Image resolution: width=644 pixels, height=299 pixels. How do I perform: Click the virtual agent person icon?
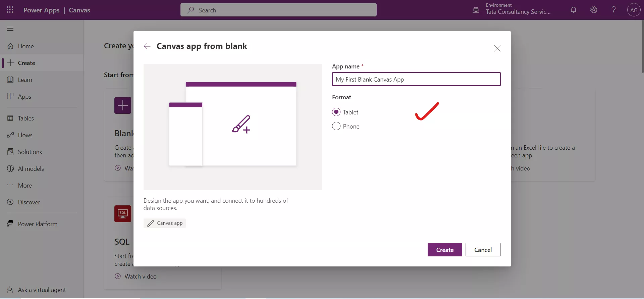(10, 290)
